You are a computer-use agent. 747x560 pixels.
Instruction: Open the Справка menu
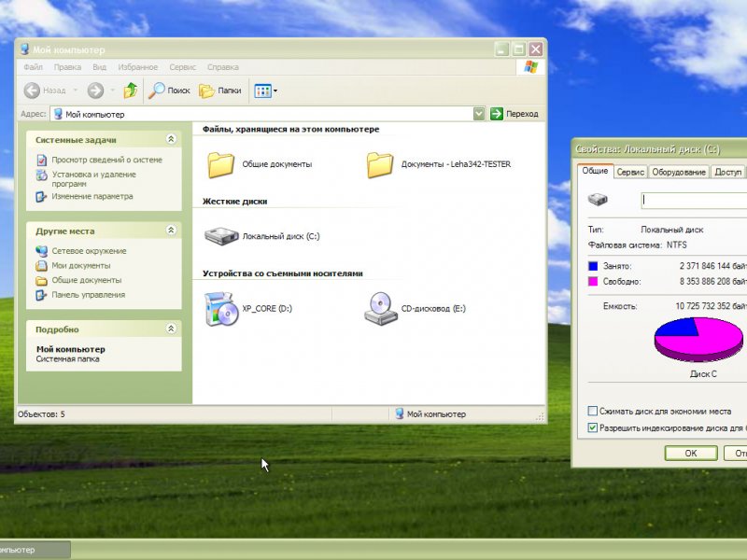223,67
